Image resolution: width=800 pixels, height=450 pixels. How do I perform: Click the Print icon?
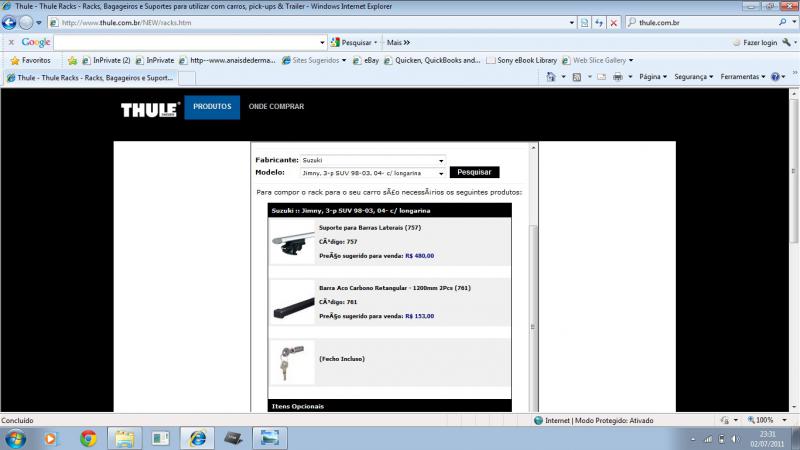618,77
